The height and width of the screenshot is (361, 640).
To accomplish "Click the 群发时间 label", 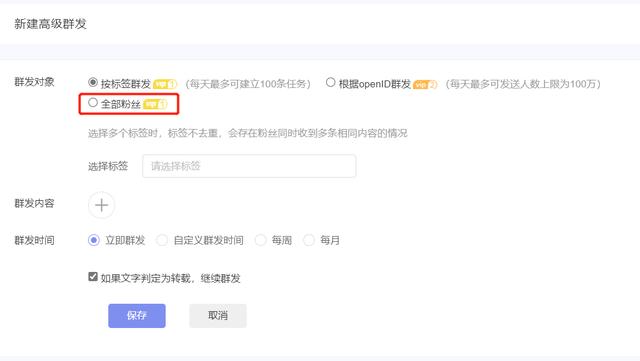I will 34,241.
